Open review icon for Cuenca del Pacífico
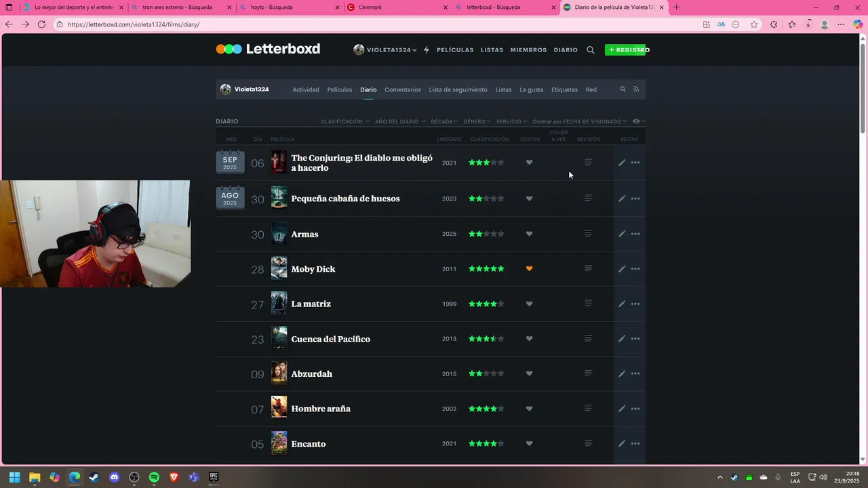This screenshot has width=868, height=488. 589,338
